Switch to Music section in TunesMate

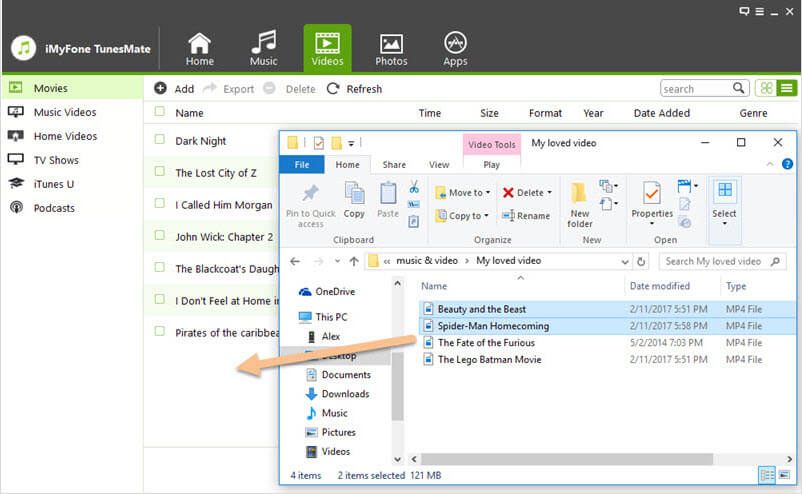(x=263, y=50)
